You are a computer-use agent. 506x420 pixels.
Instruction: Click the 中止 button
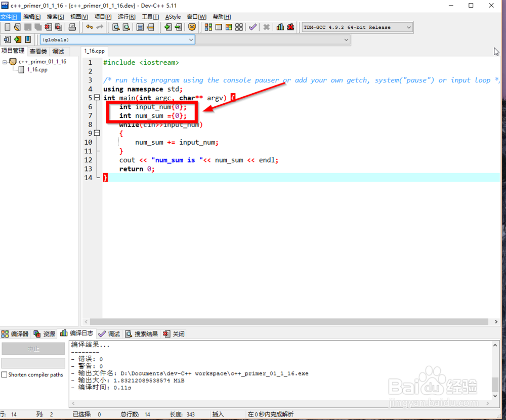click(x=33, y=348)
